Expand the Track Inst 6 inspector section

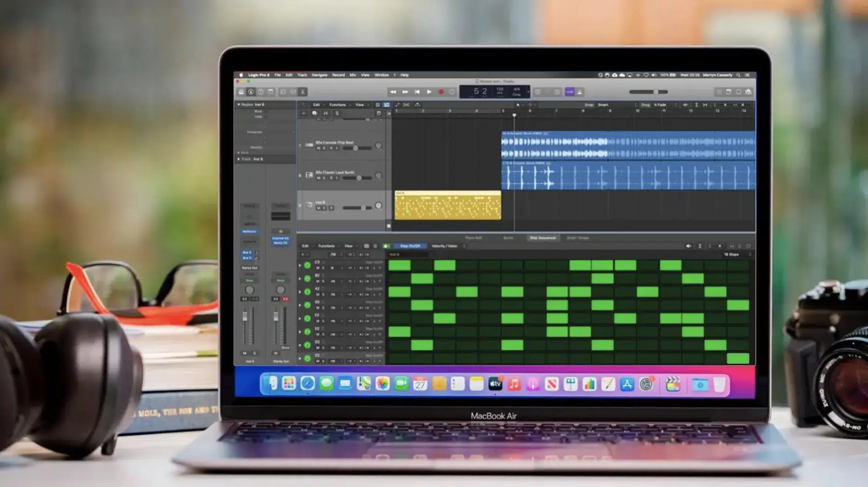tap(239, 159)
